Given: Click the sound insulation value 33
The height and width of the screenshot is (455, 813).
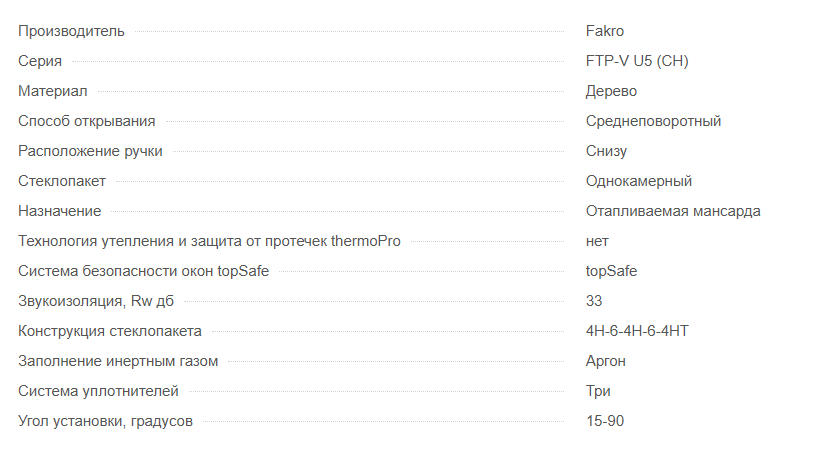Looking at the screenshot, I should click(x=594, y=301).
